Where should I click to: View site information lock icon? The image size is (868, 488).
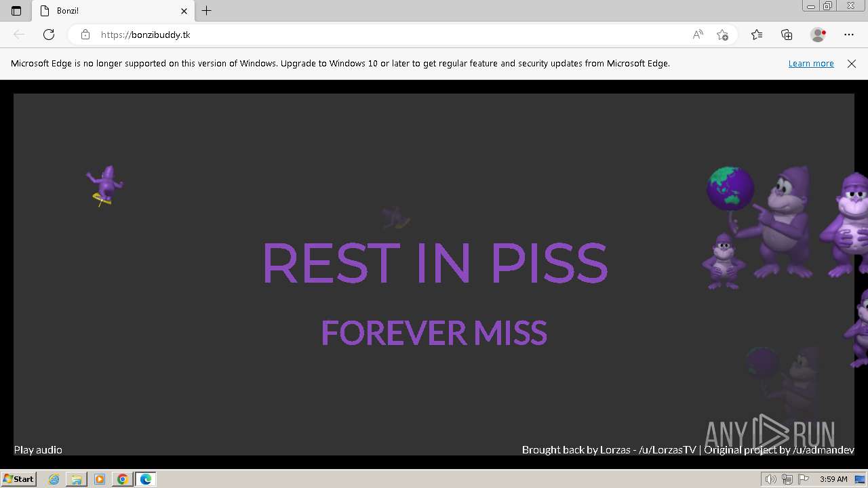point(85,35)
